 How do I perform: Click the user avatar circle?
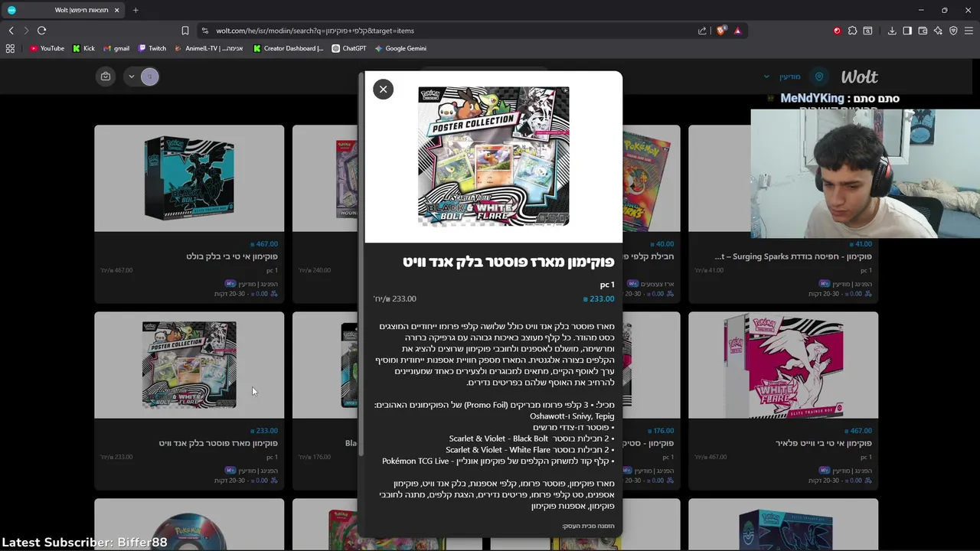[x=150, y=77]
